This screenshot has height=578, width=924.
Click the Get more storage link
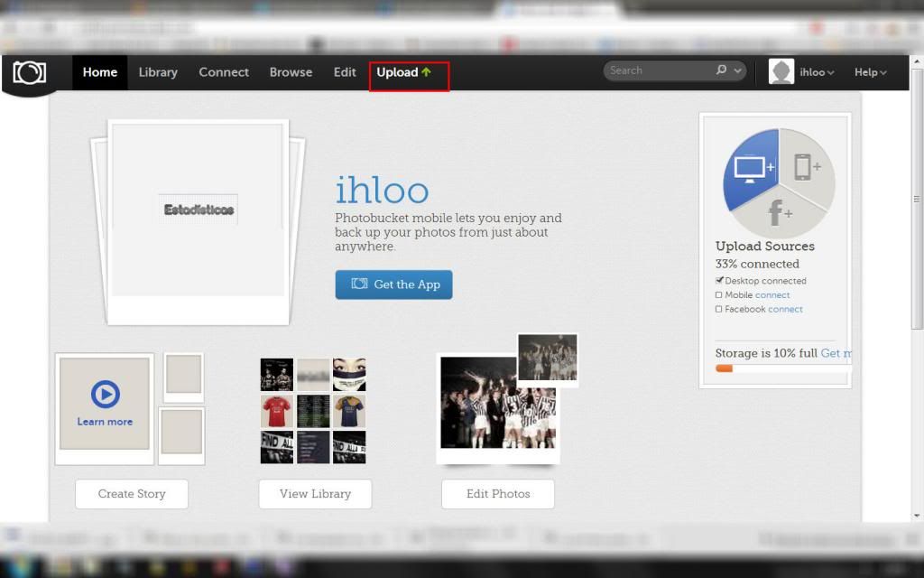[836, 353]
